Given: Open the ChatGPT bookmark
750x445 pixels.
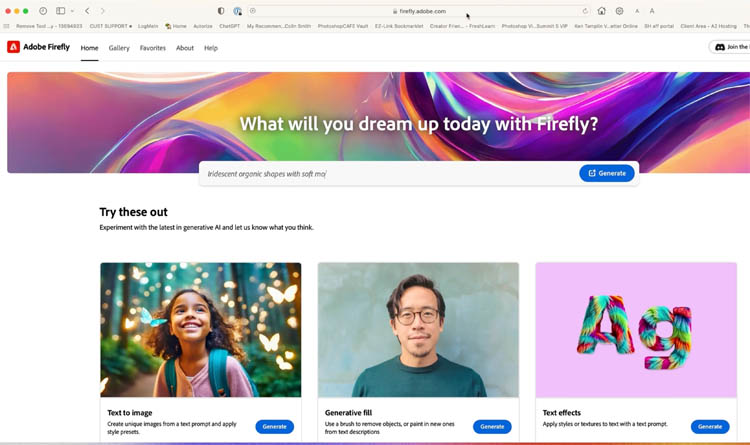Looking at the screenshot, I should click(x=229, y=26).
